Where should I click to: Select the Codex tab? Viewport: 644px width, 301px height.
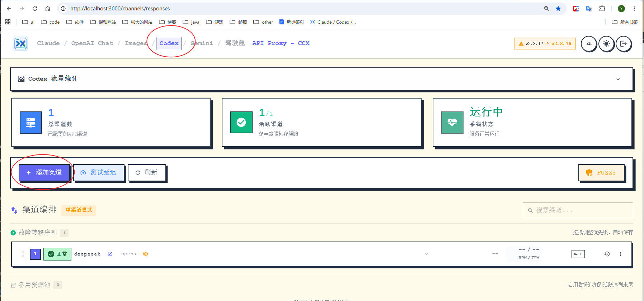pos(169,43)
